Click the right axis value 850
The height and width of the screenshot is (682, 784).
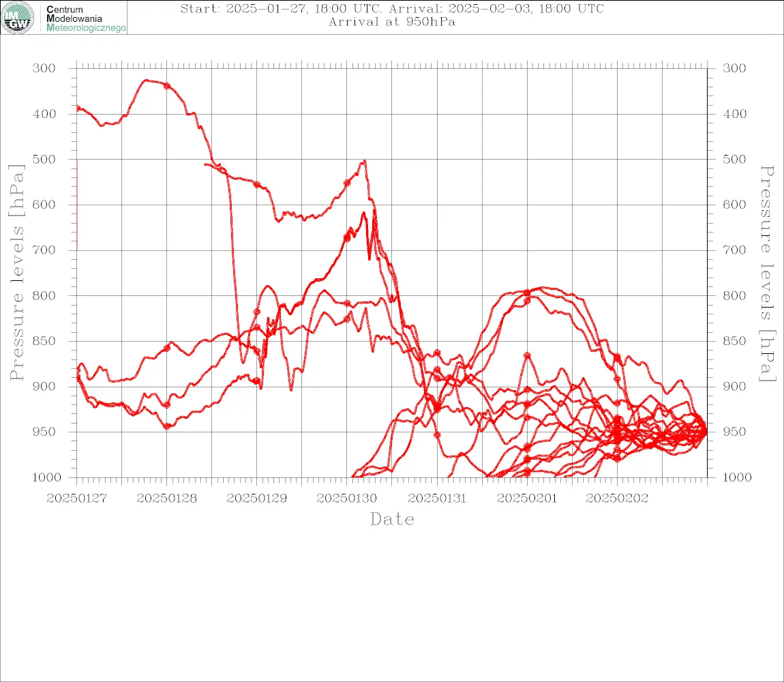(x=734, y=341)
